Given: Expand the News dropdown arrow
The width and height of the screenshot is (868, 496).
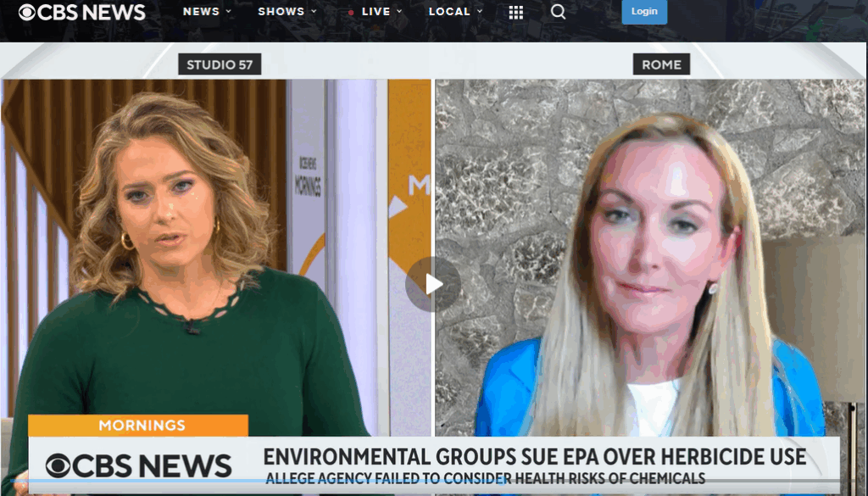Looking at the screenshot, I should 229,12.
